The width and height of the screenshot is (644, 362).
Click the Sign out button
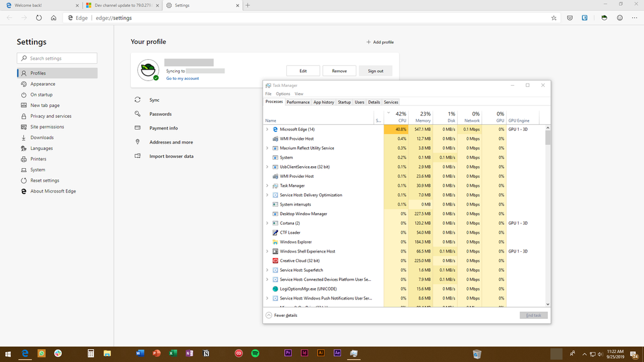375,71
